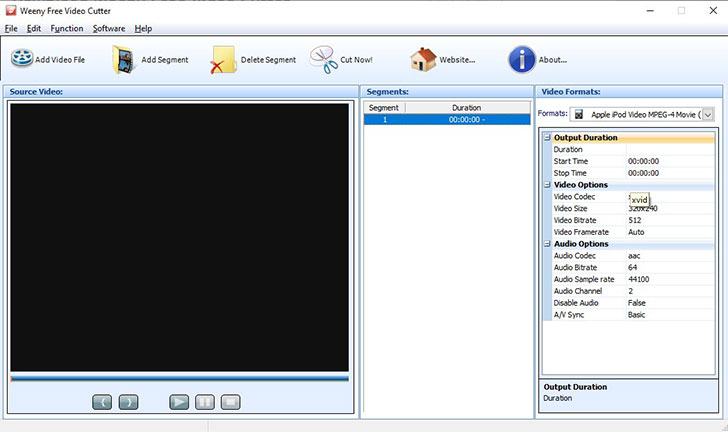The image size is (728, 432).
Task: Collapse the Audio Options section
Action: (x=547, y=244)
